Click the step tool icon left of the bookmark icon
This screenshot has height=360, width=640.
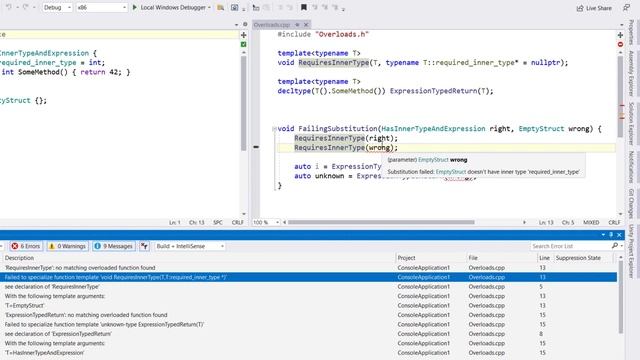coord(256,7)
